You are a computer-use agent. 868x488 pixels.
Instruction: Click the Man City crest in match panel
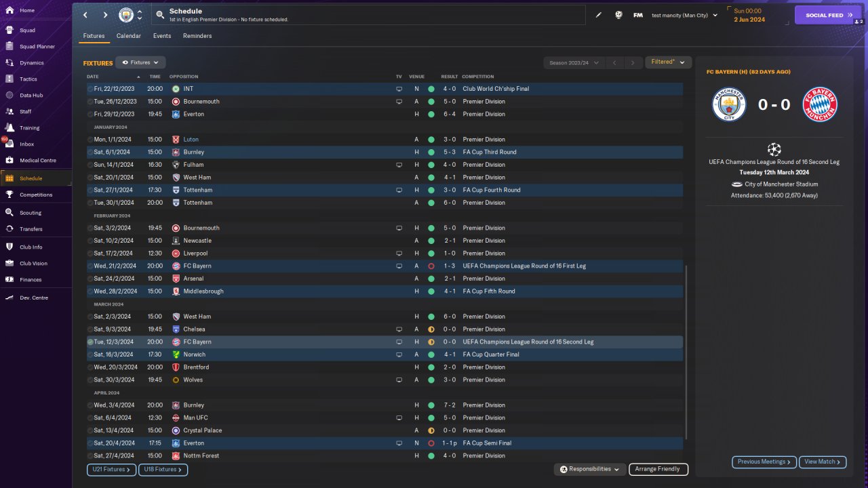(729, 104)
